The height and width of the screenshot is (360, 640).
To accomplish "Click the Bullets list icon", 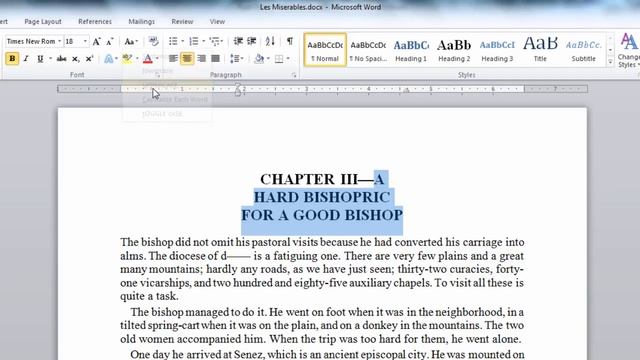I will (x=173, y=41).
